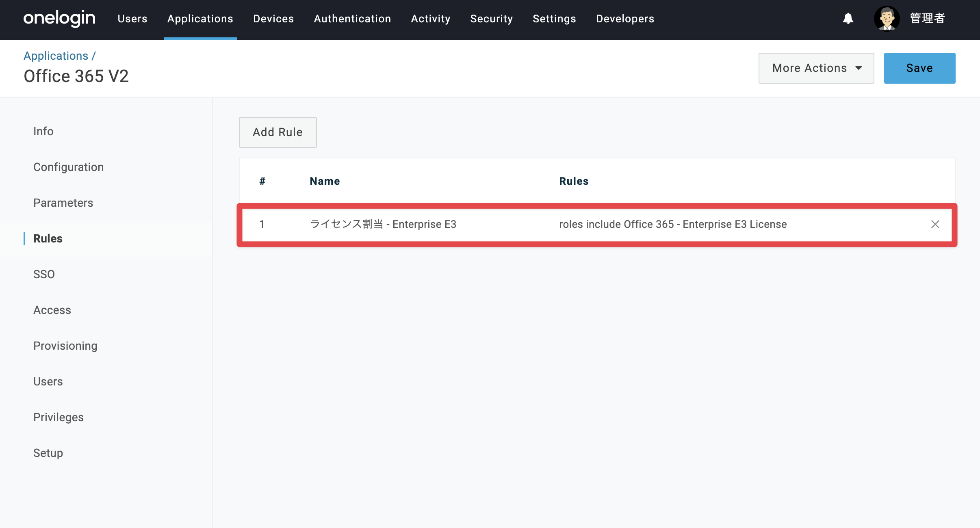Switch to the Info tab
980x528 pixels.
[x=43, y=131]
